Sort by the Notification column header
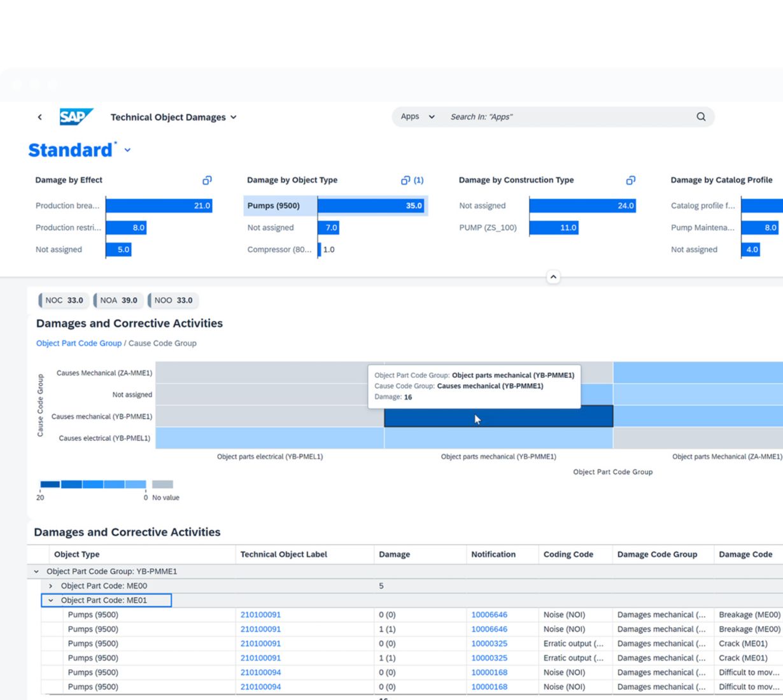This screenshot has width=783, height=700. click(493, 554)
